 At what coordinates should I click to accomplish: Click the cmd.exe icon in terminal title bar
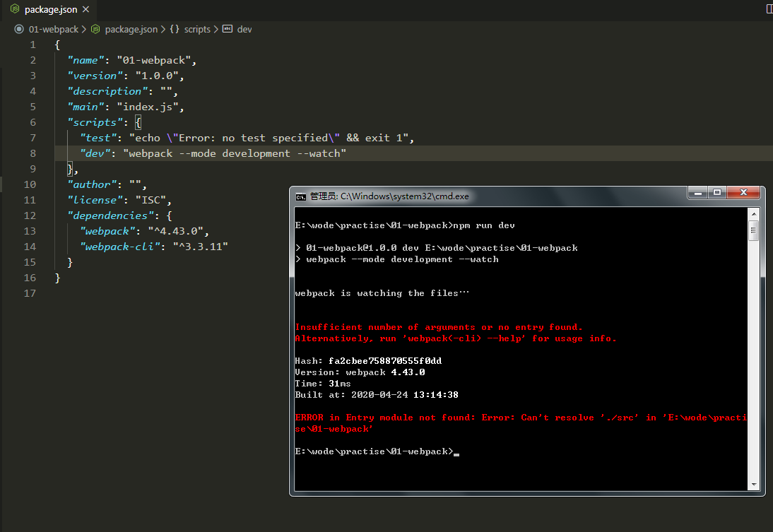(301, 196)
